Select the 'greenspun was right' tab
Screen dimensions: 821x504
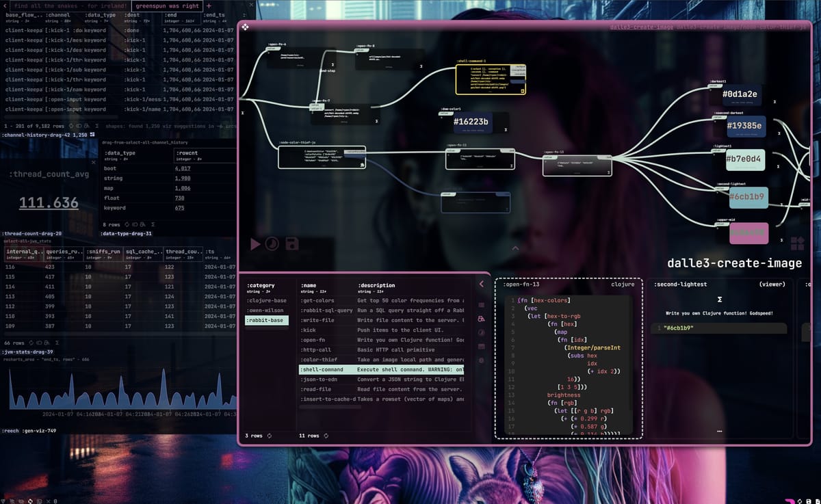[168, 6]
